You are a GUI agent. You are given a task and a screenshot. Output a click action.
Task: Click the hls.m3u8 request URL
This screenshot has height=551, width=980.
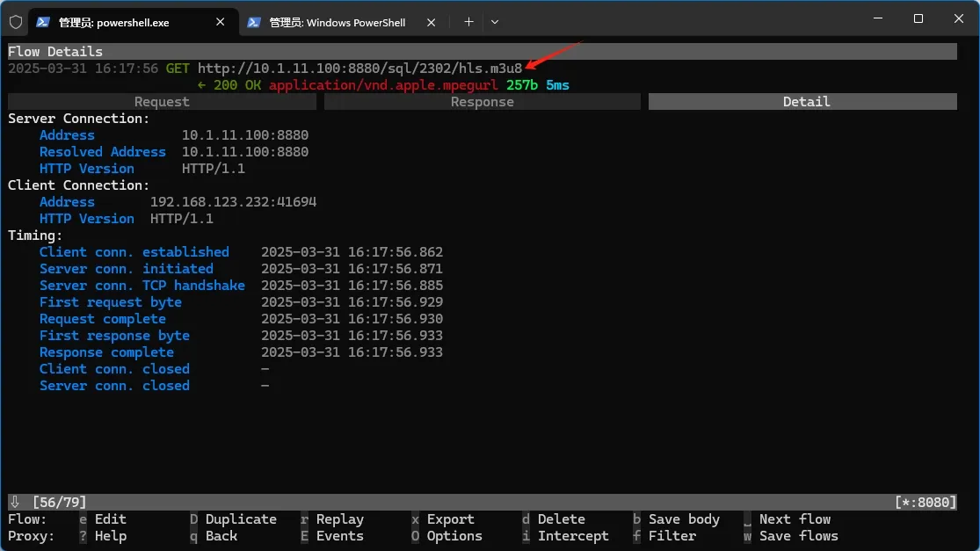(359, 68)
